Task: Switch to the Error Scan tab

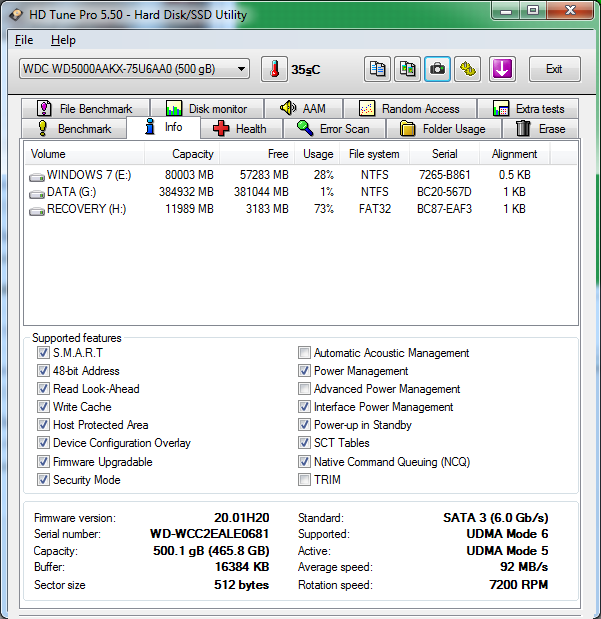Action: tap(334, 129)
